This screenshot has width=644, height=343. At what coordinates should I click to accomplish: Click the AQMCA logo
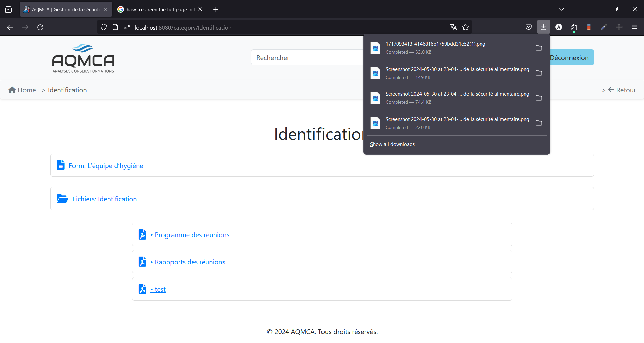tap(83, 58)
